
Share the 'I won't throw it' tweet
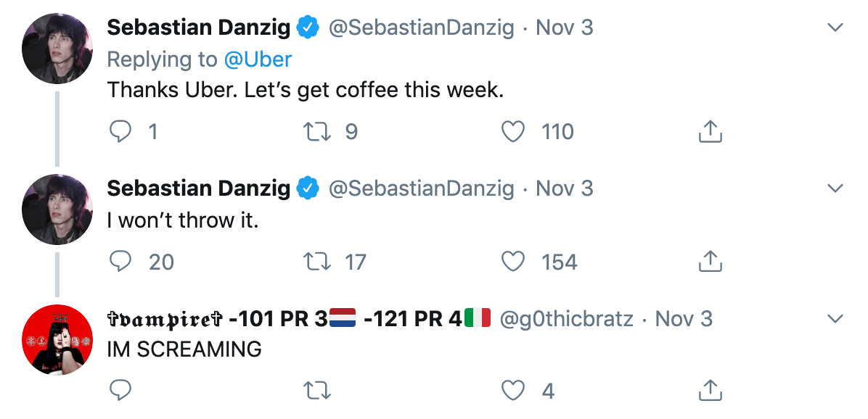710,262
